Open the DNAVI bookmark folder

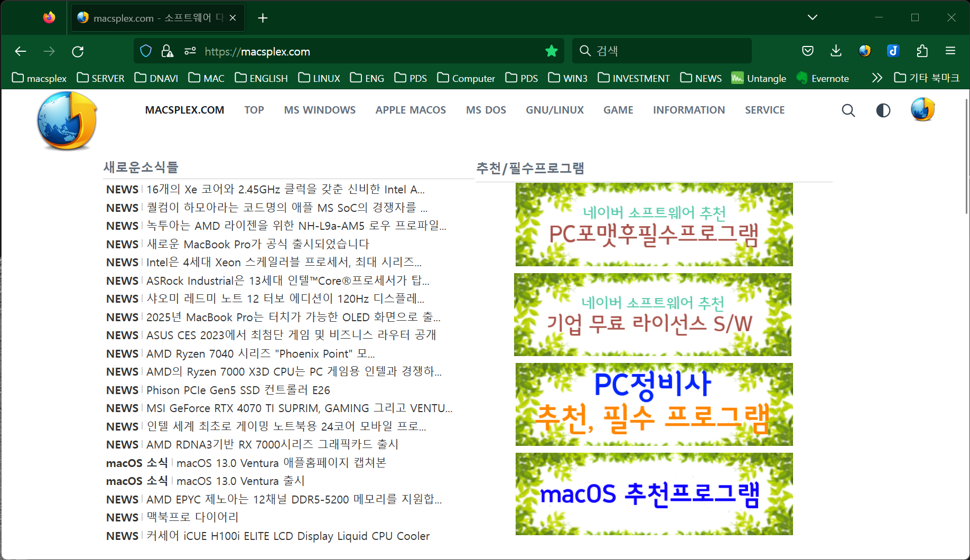[x=156, y=78]
